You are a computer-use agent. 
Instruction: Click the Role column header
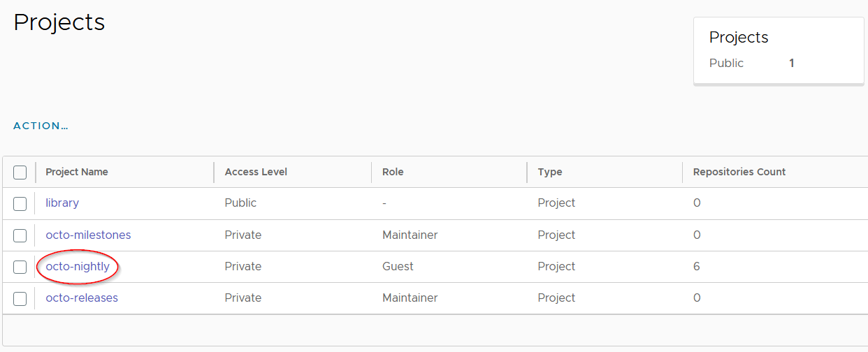[x=393, y=172]
